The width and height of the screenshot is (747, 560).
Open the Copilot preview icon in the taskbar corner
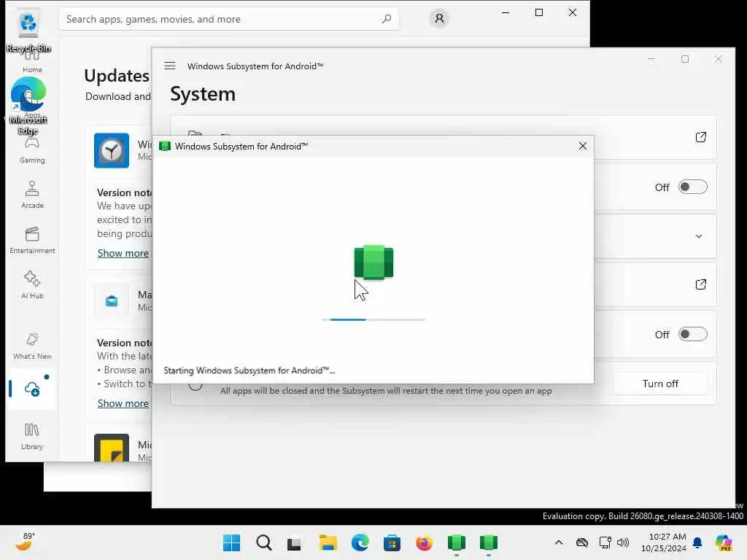pyautogui.click(x=724, y=542)
